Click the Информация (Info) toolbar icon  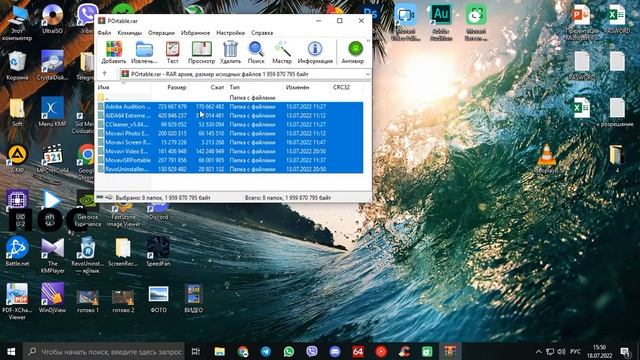315,52
